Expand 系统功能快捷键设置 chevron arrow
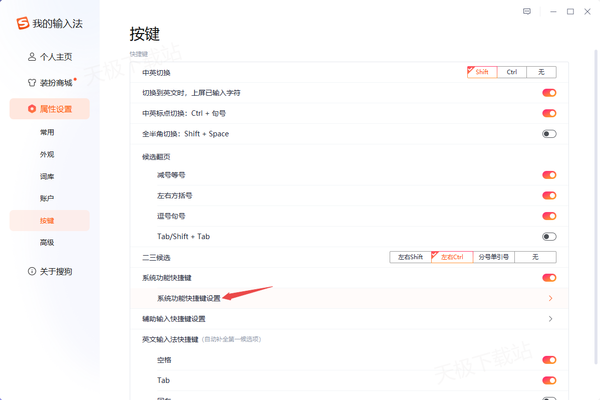600x400 pixels. [551, 298]
